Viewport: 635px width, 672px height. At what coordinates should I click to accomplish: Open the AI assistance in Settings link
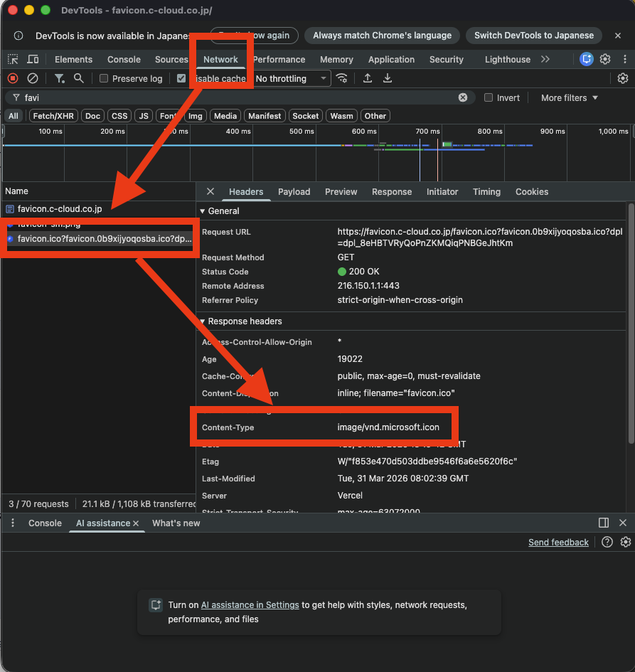click(x=250, y=605)
